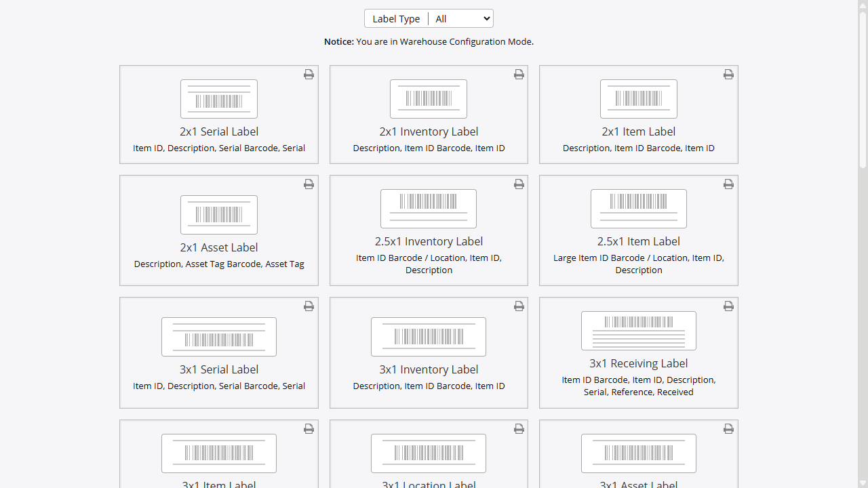Select the 2x1 Serial Label card
Image resolution: width=868 pixels, height=488 pixels.
click(x=218, y=114)
